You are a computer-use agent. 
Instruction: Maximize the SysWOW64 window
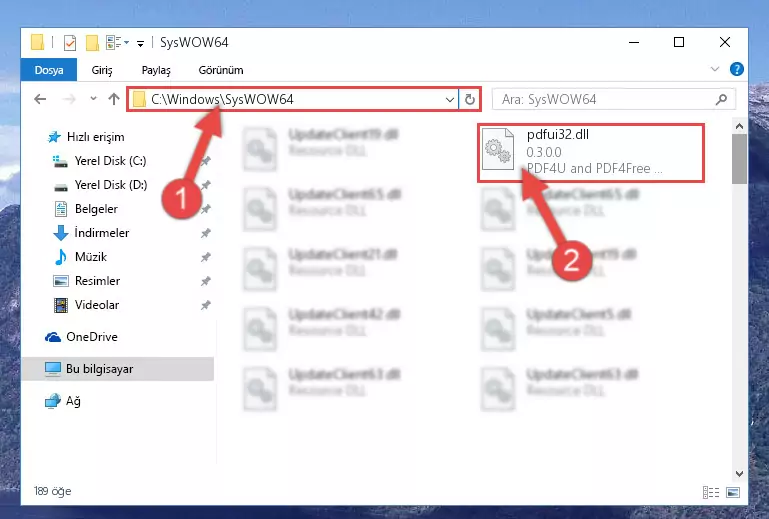[x=679, y=42]
